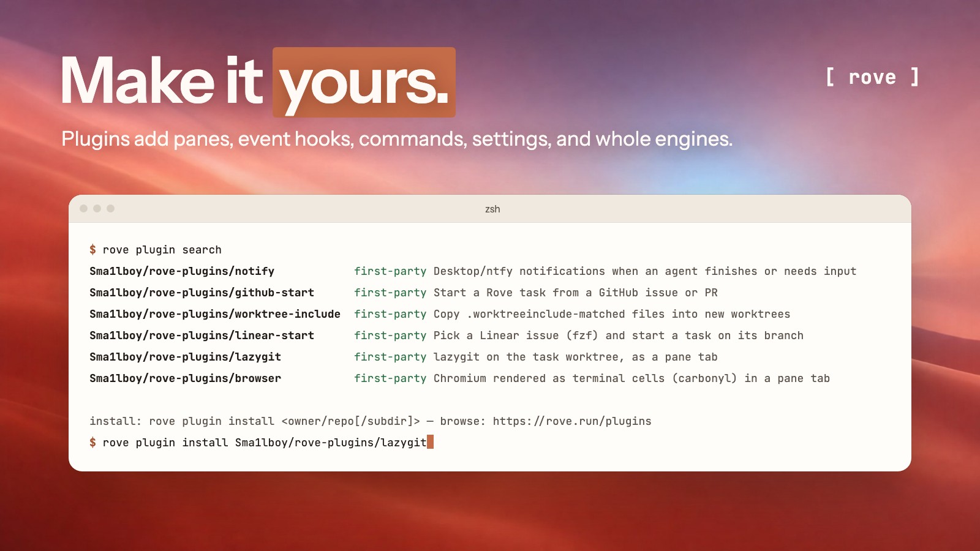The width and height of the screenshot is (980, 551).
Task: Minimize the zsh window using the middle dot
Action: tap(97, 209)
